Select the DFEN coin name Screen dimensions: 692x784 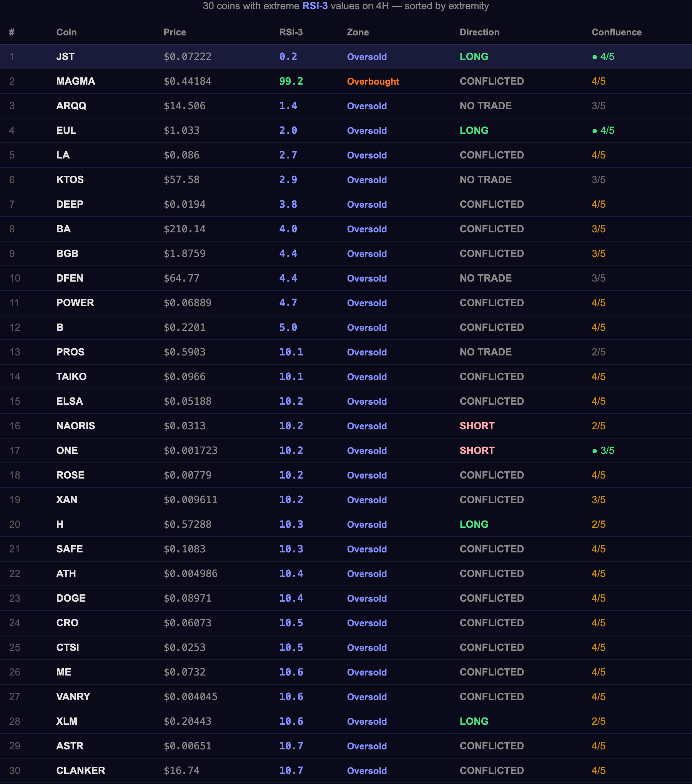point(70,279)
